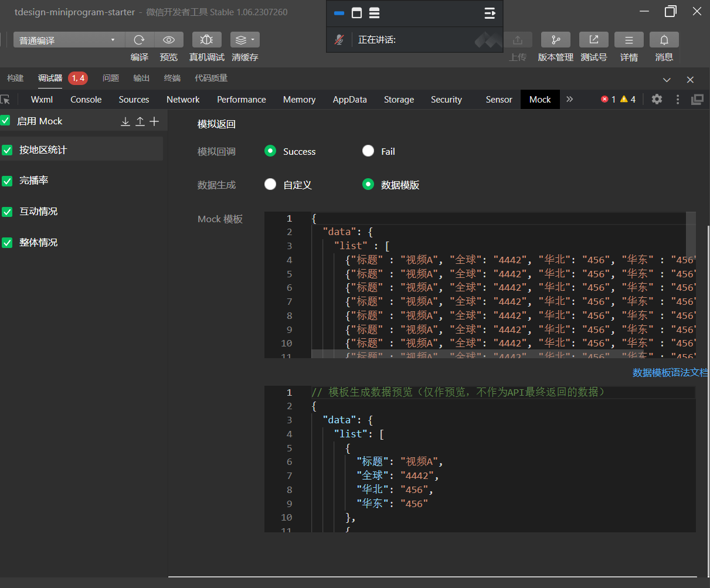This screenshot has height=588, width=710.
Task: Click the preview eye icon
Action: click(169, 40)
